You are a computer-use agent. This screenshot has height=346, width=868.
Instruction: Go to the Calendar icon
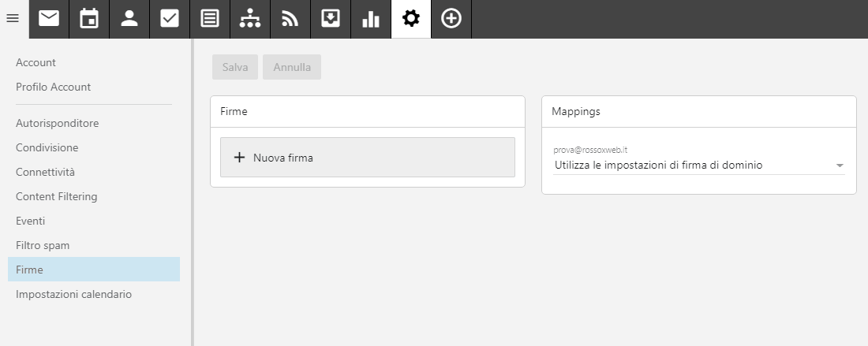89,19
